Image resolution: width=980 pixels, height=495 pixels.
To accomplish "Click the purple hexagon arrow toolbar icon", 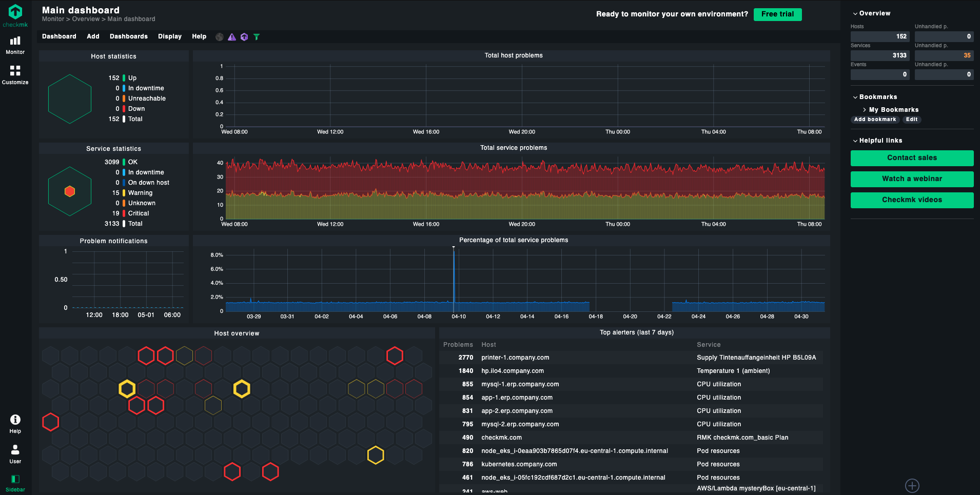I will (244, 37).
